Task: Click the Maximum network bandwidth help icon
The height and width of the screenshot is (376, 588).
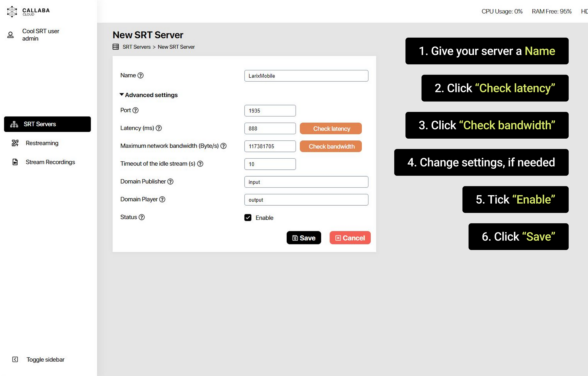Action: (223, 146)
